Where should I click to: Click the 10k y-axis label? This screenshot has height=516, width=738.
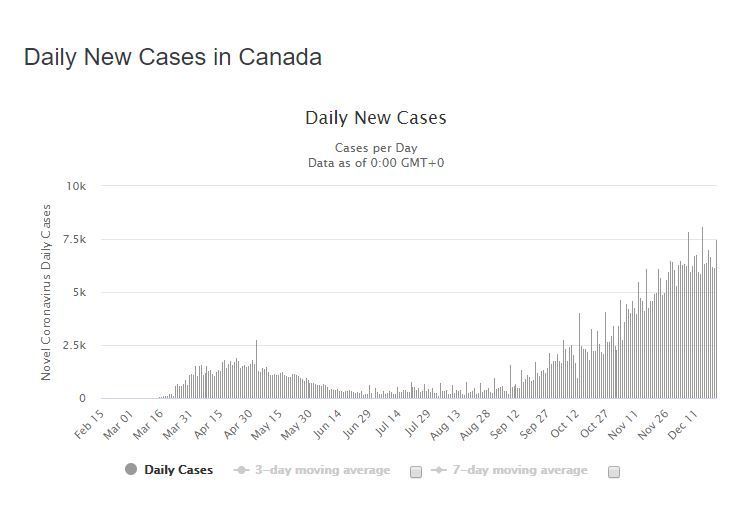(76, 187)
